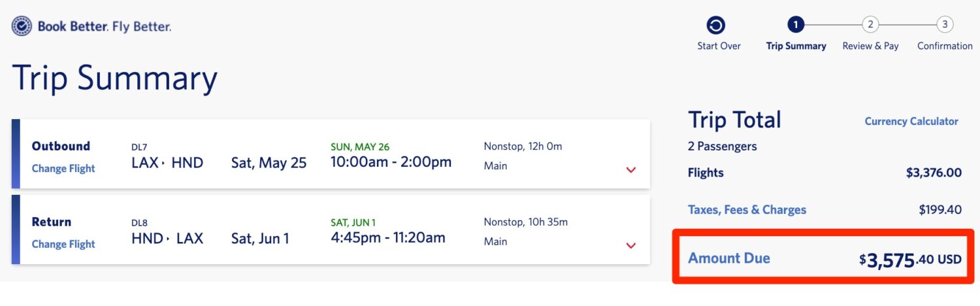The width and height of the screenshot is (980, 306).
Task: Click step 1 Trip Summary circle
Action: pyautogui.click(x=794, y=25)
